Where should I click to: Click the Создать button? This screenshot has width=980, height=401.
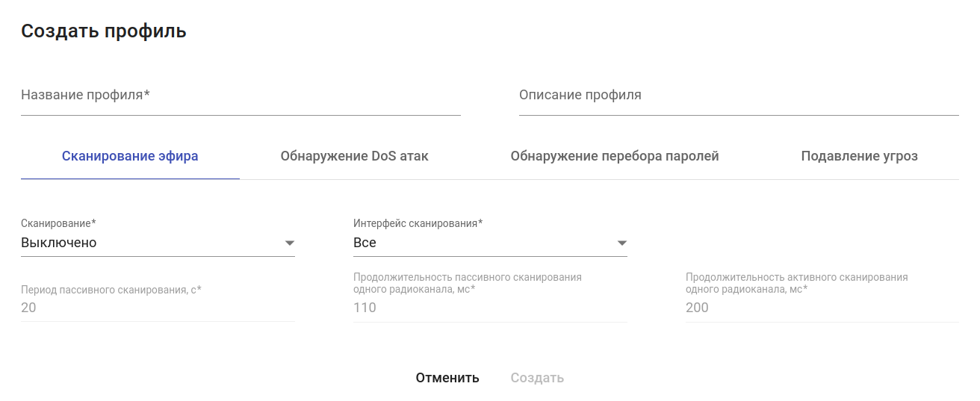click(x=537, y=378)
